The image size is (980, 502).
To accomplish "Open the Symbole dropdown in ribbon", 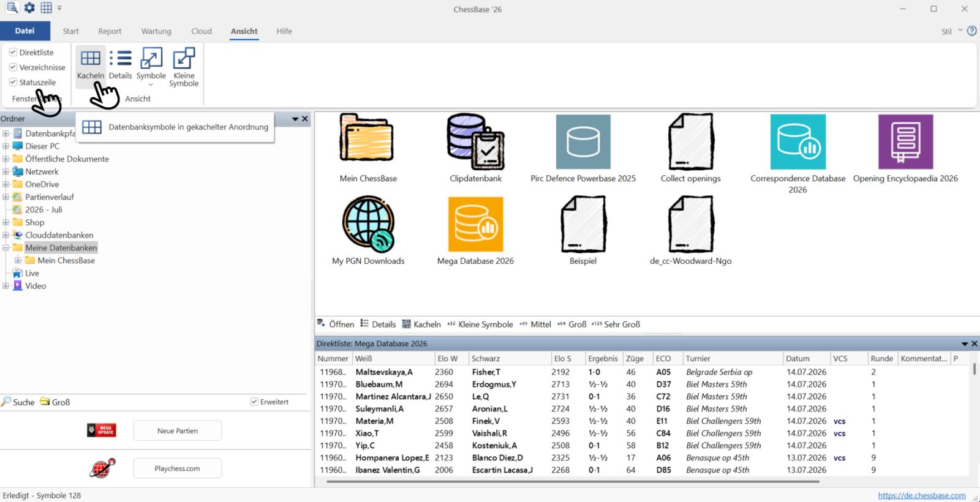I will tap(151, 67).
